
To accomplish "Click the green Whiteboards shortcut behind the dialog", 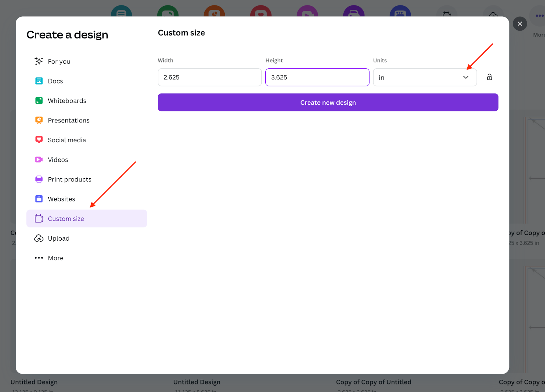I will tap(168, 12).
